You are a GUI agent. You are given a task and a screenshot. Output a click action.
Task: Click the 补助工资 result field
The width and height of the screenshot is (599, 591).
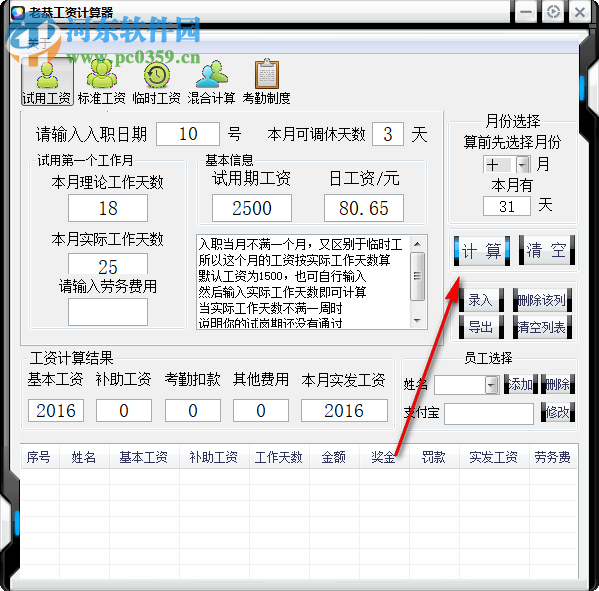(124, 410)
